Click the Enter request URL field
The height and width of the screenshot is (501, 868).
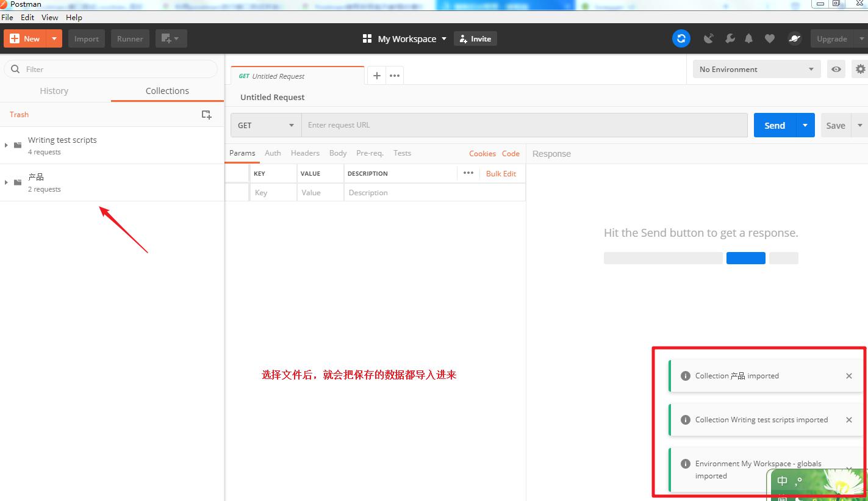point(525,125)
